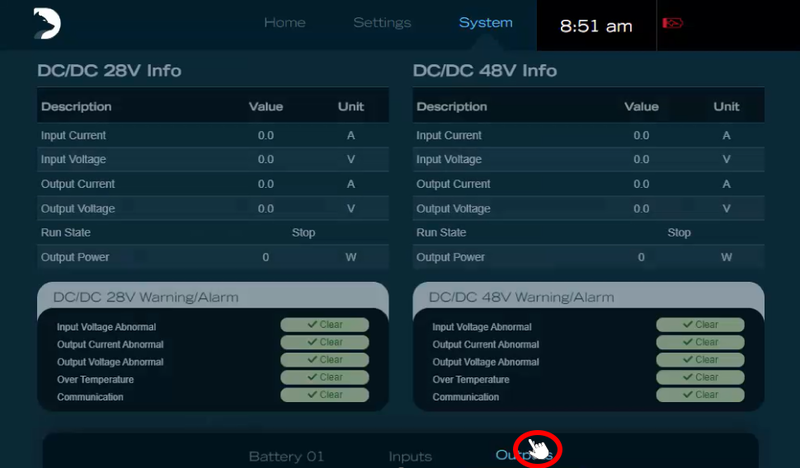This screenshot has width=800, height=468.
Task: Click the company logo in top-left corner
Action: [47, 24]
